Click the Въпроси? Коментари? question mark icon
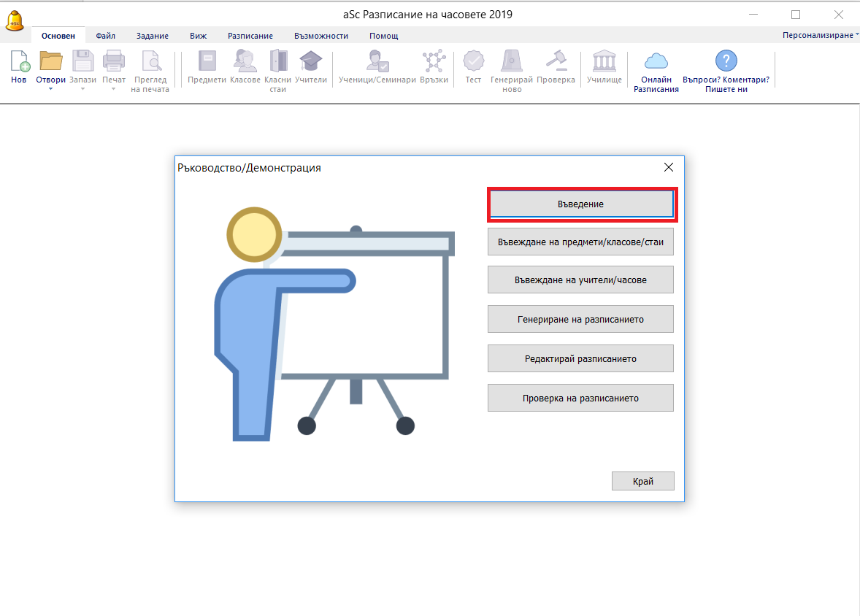This screenshot has width=860, height=616. pos(726,61)
